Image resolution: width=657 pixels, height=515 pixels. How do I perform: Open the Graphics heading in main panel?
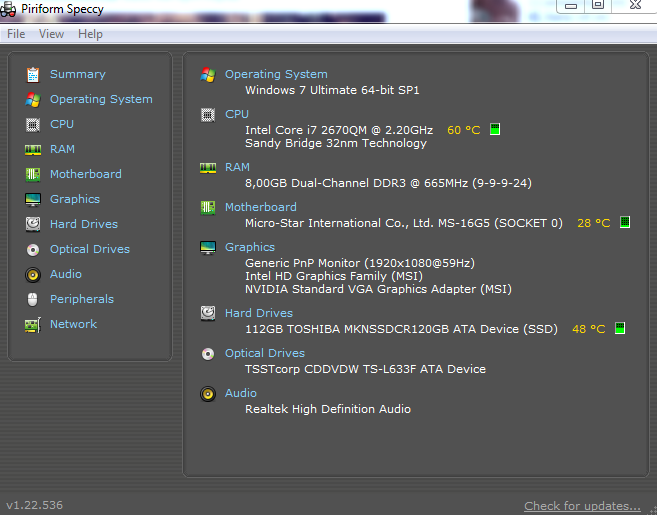coord(250,247)
